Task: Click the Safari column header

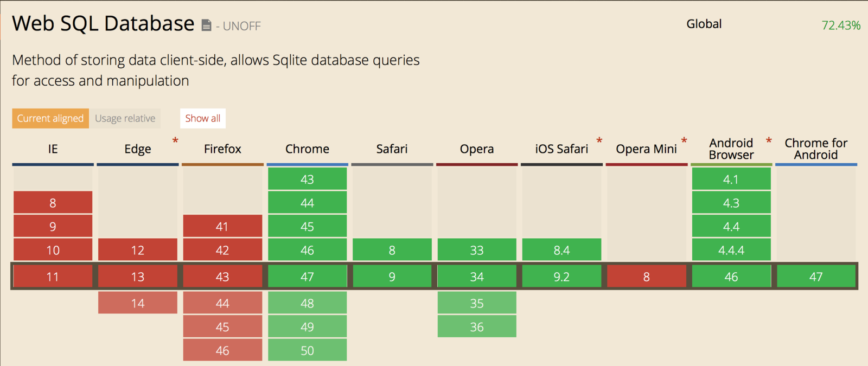Action: (x=392, y=149)
